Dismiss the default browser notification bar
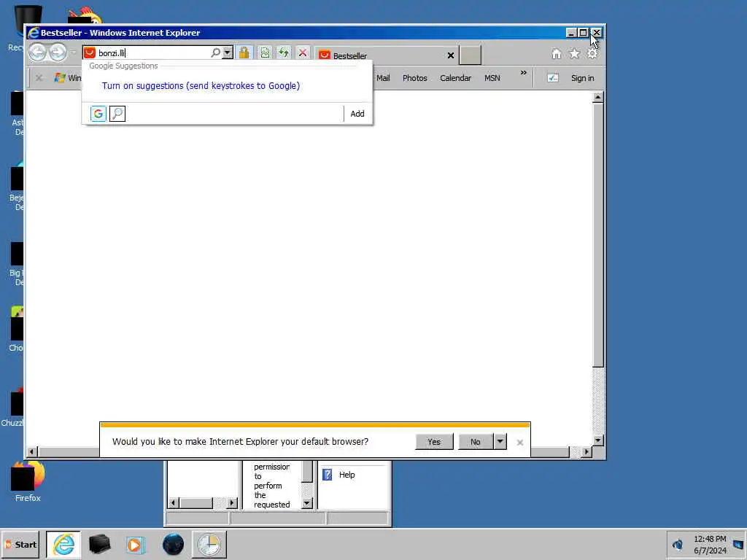Screen dimensions: 747x560 [519, 443]
